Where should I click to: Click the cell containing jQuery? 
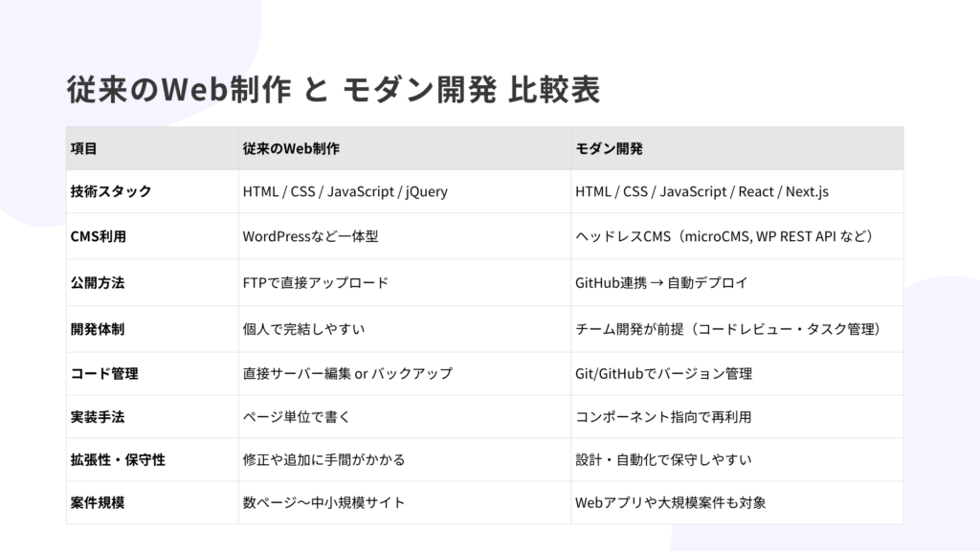(x=345, y=191)
